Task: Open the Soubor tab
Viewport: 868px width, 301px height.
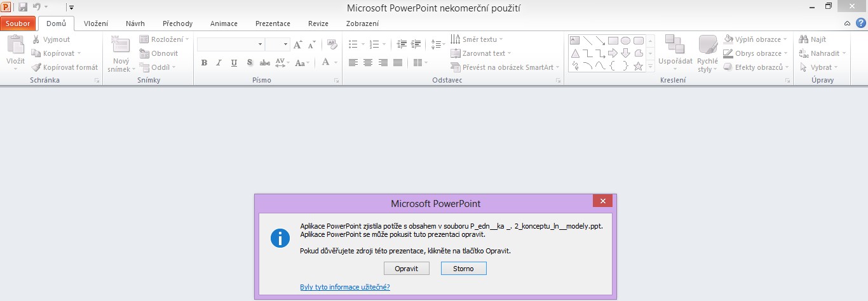Action: pos(18,23)
